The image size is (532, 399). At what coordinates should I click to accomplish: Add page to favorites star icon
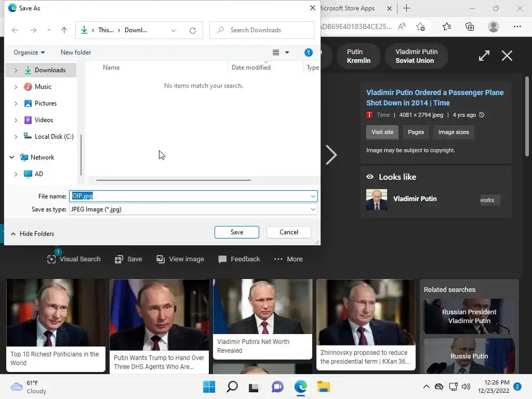click(x=420, y=26)
